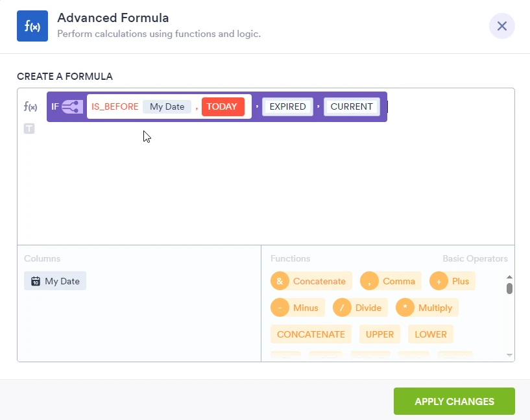Insert the Divide operator
530x420 pixels.
click(x=359, y=307)
